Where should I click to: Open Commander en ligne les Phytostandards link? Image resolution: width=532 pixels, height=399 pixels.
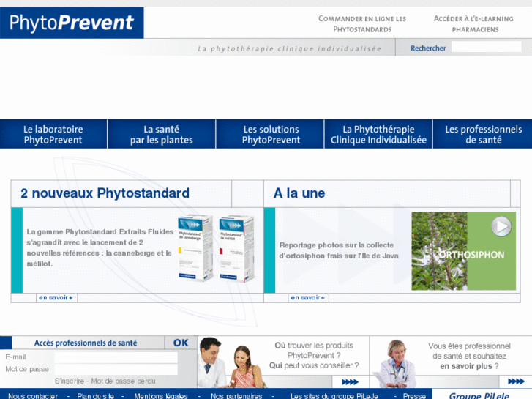click(362, 24)
